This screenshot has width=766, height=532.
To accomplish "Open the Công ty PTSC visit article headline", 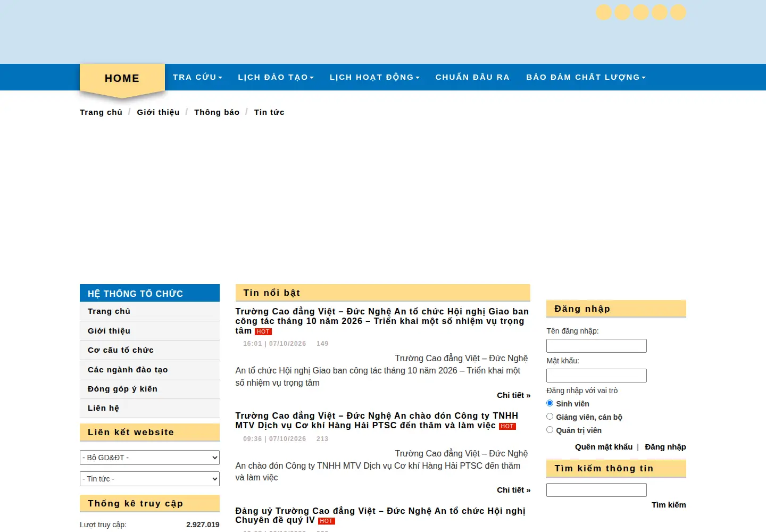I will [x=377, y=420].
